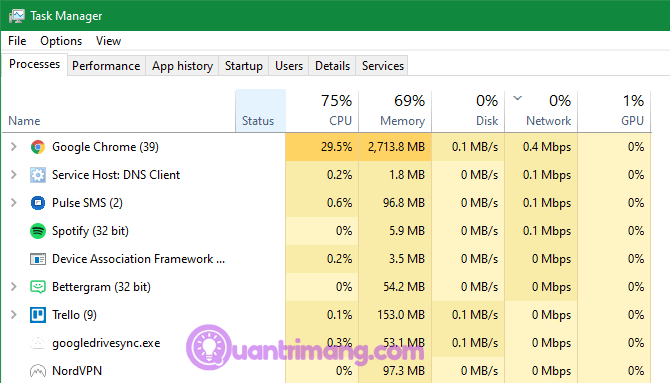Image resolution: width=670 pixels, height=383 pixels.
Task: Click the googledrivesync.exe icon
Action: [x=38, y=343]
